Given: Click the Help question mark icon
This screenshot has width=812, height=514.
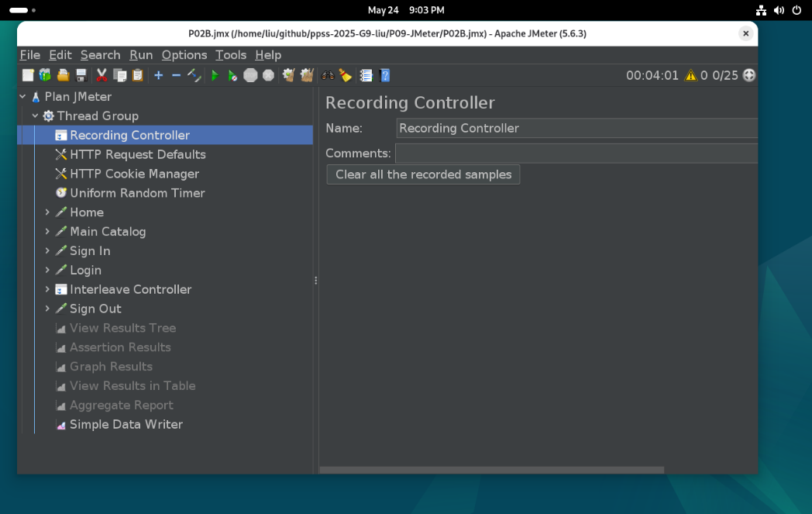Looking at the screenshot, I should 385,75.
